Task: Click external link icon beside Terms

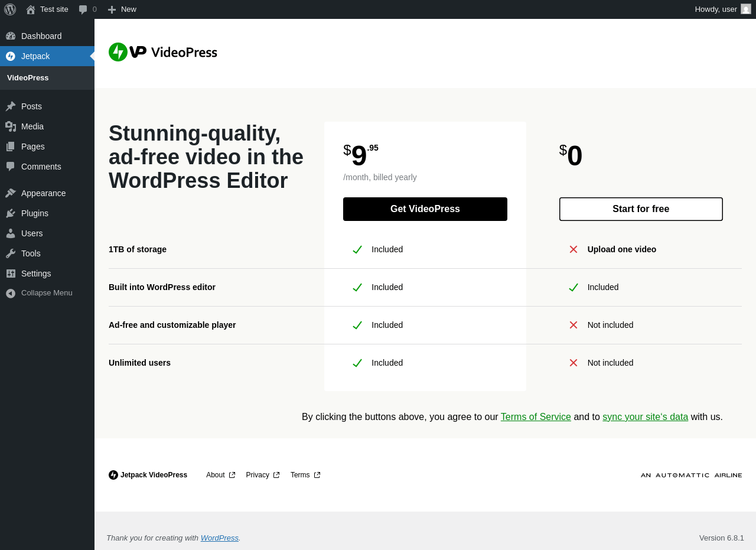Action: click(317, 475)
